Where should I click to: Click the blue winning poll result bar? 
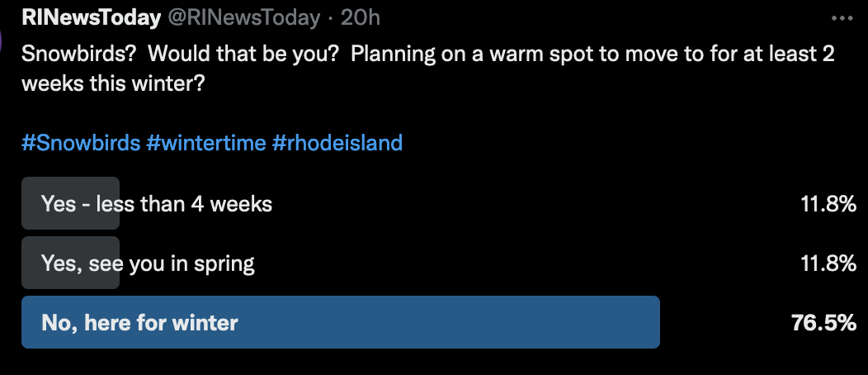click(495, 322)
